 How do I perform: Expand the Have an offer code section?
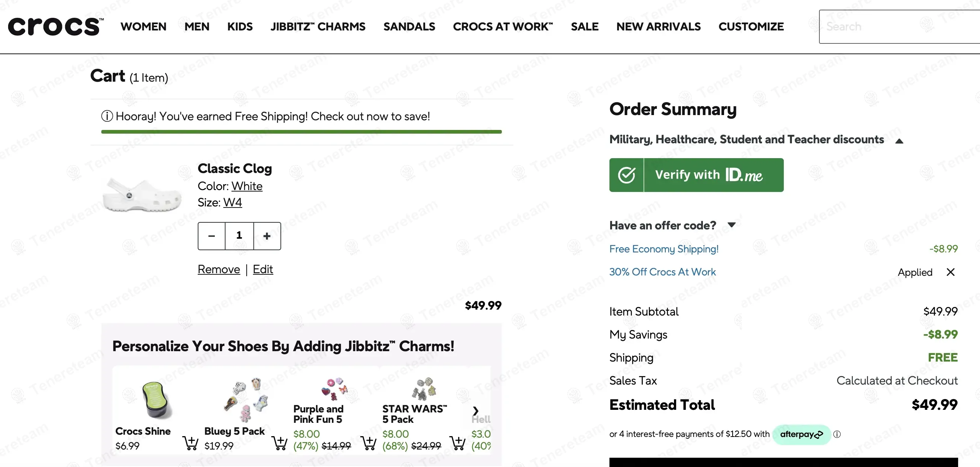click(731, 225)
